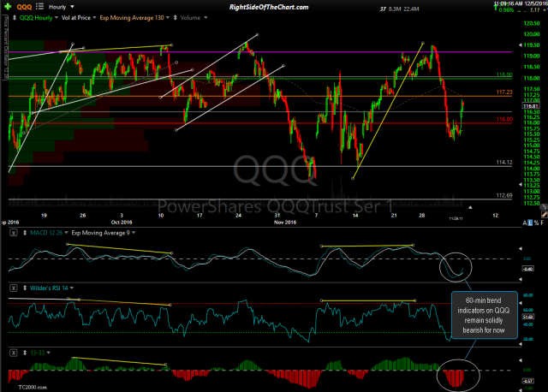Click the reorder arrows beside 13-33
The width and height of the screenshot is (548, 392).
[25, 353]
